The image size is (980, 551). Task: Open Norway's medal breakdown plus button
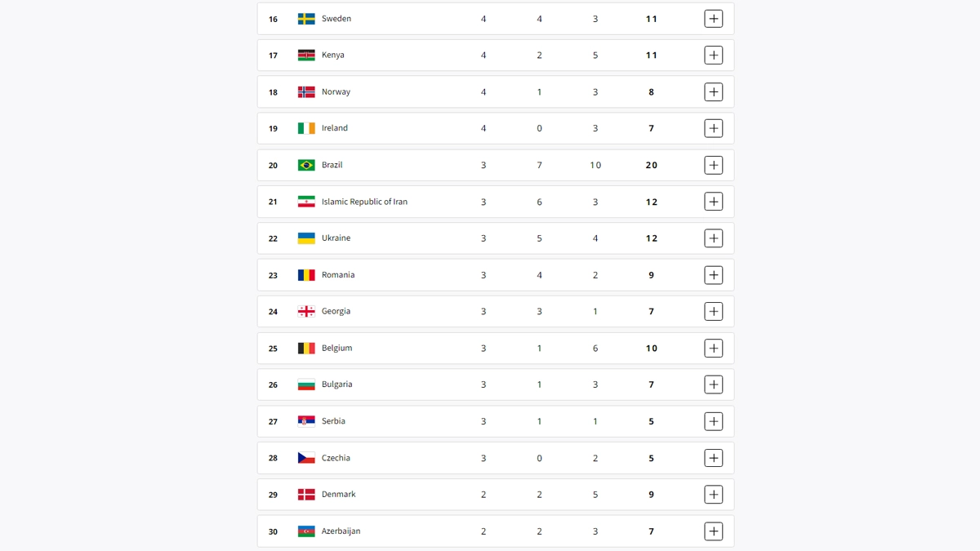click(713, 92)
